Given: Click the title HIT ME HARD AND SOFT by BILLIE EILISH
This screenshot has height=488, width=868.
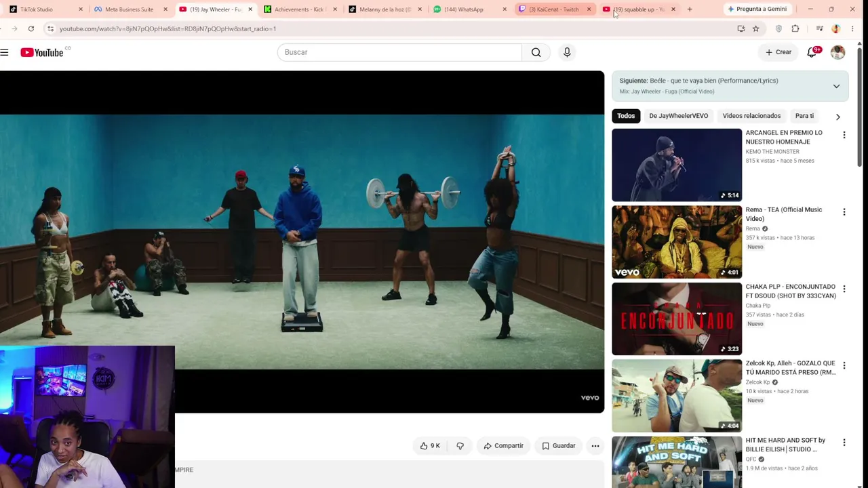Looking at the screenshot, I should (785, 445).
